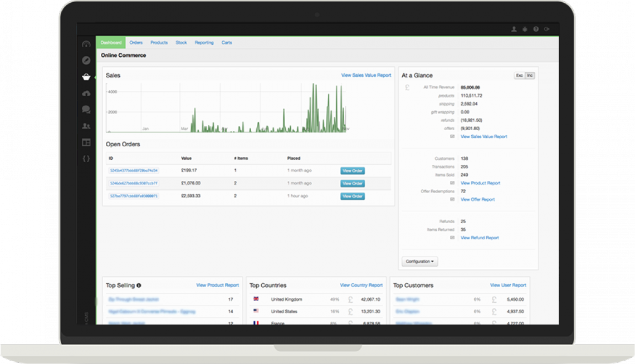Open the Carts tab

coord(227,42)
